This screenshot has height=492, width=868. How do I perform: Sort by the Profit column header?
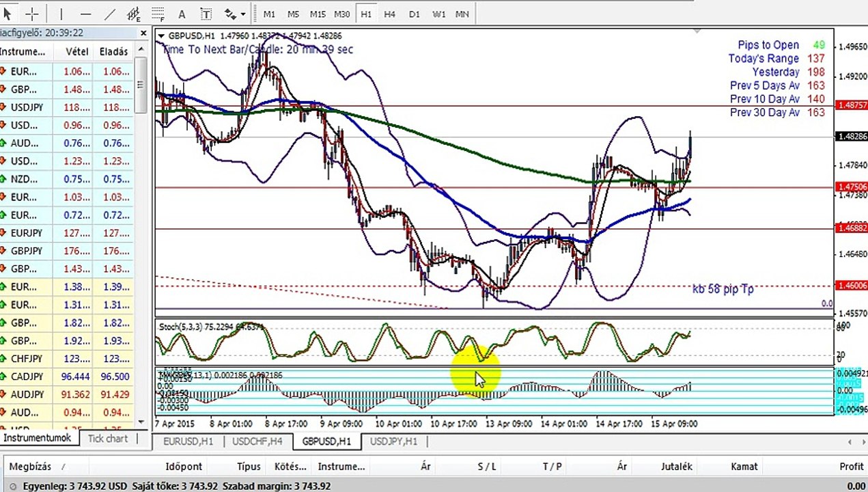click(x=852, y=466)
